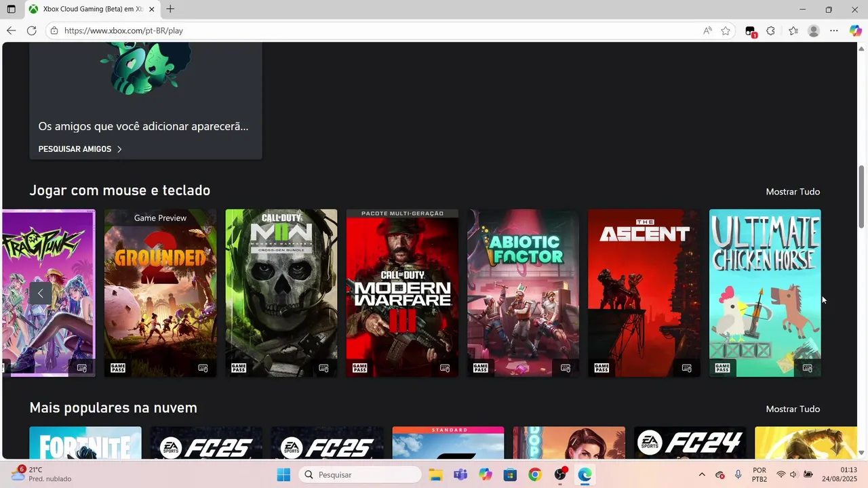
Task: Open Extensions puzzle icon
Action: (x=770, y=30)
